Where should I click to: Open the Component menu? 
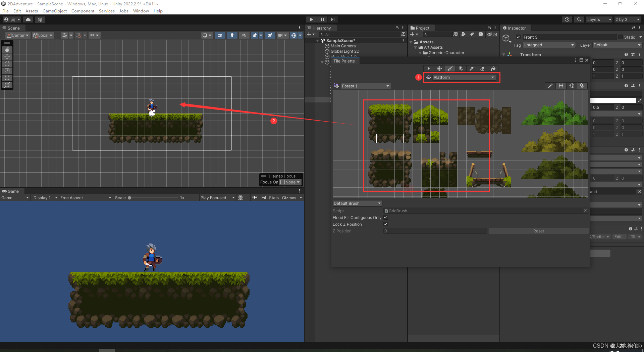[83, 11]
